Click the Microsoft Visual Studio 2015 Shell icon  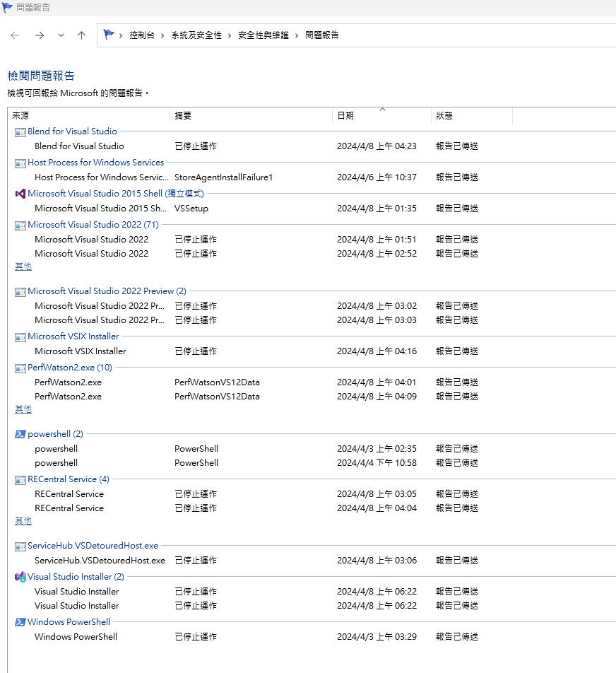click(x=20, y=193)
